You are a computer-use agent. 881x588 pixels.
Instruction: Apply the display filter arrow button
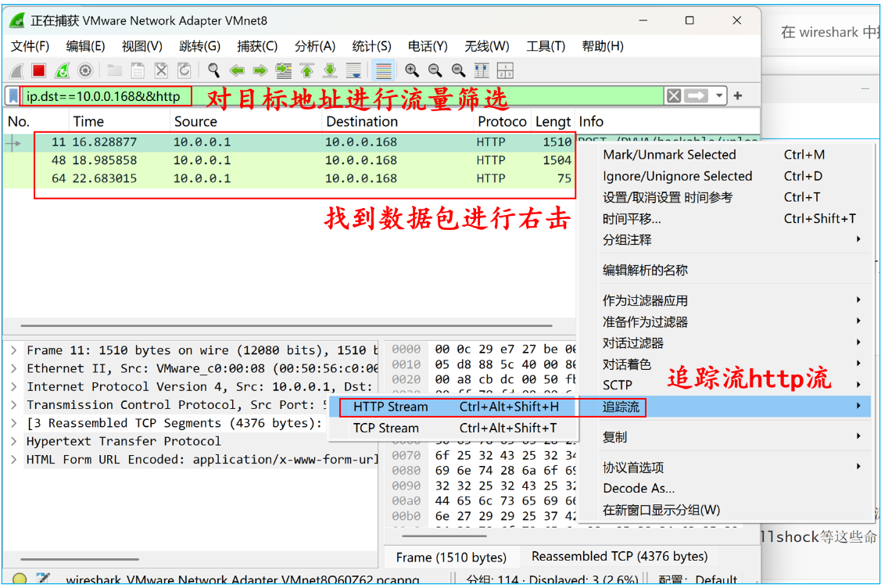pyautogui.click(x=697, y=96)
